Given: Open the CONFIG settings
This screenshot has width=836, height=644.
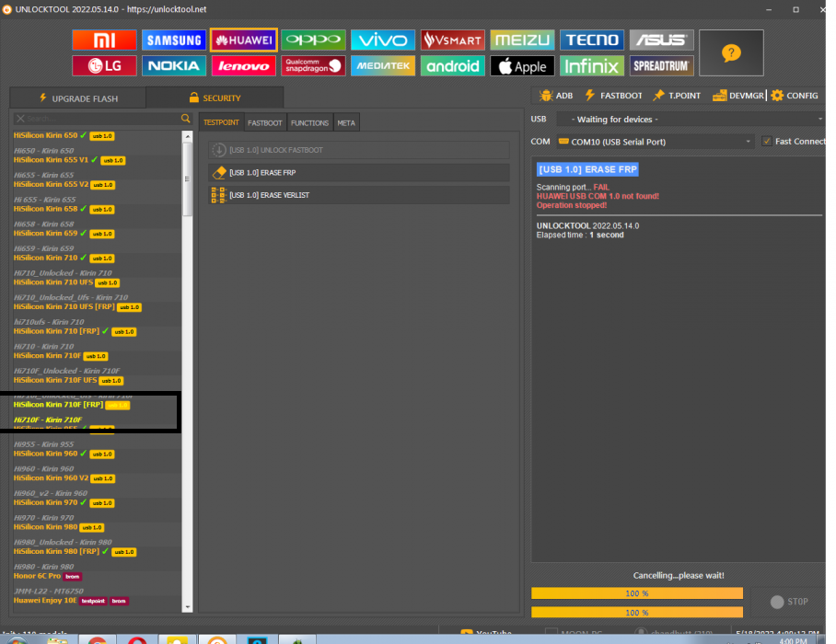Looking at the screenshot, I should (795, 96).
